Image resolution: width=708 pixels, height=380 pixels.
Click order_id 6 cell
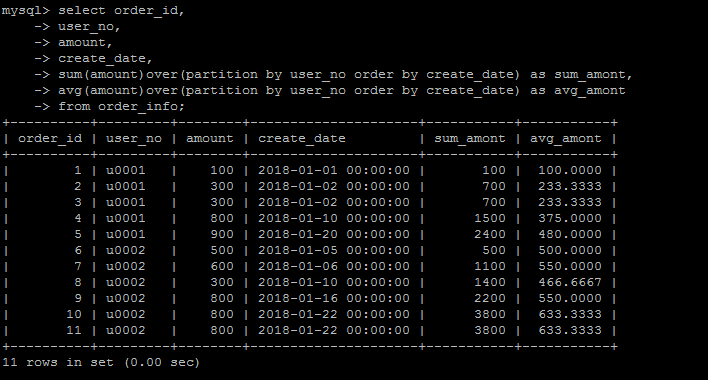coord(78,250)
